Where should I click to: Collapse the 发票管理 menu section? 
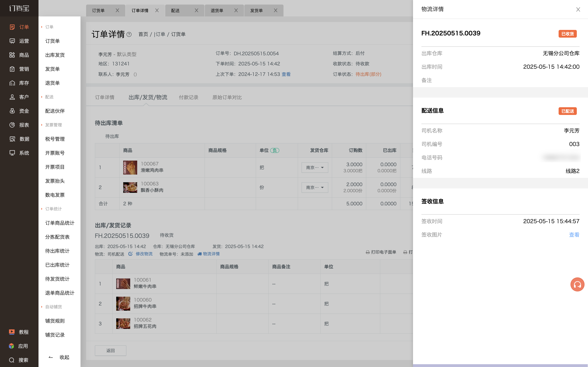pyautogui.click(x=53, y=125)
